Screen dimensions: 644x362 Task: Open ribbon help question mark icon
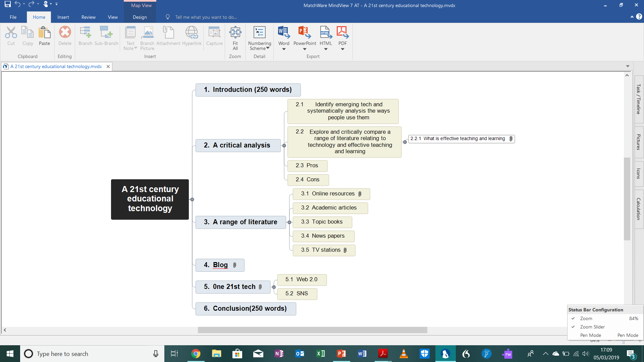click(639, 16)
